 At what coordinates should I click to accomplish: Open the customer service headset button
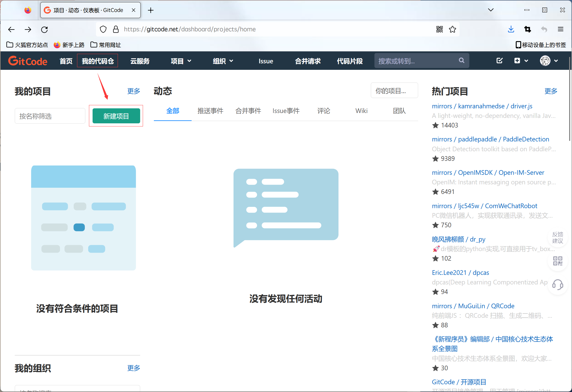click(x=558, y=285)
